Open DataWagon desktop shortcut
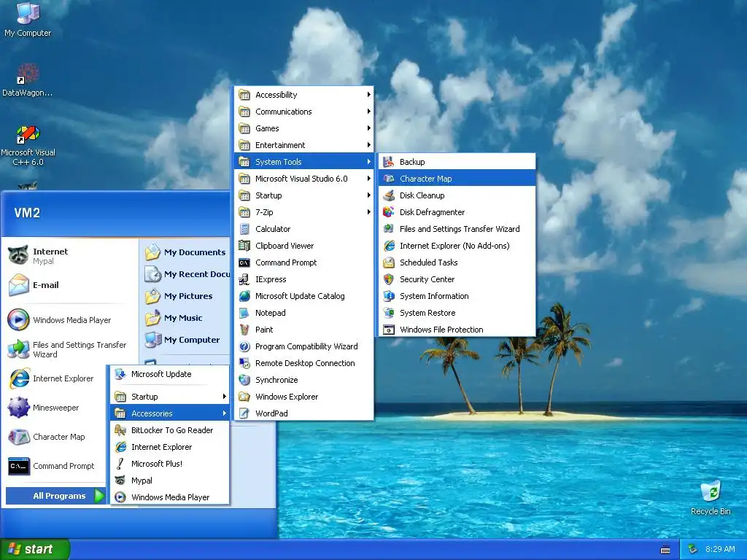Viewport: 747px width, 560px height. point(28,80)
